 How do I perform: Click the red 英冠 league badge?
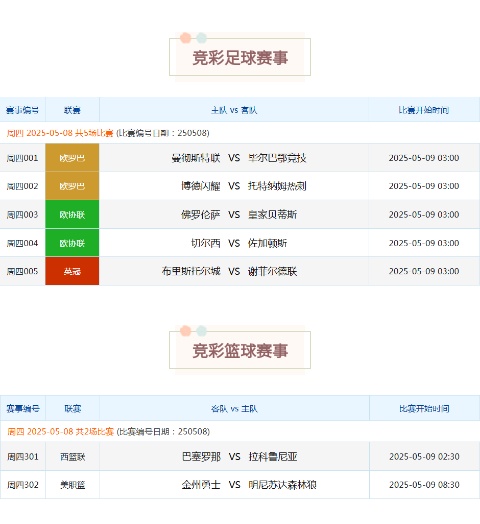pyautogui.click(x=72, y=271)
